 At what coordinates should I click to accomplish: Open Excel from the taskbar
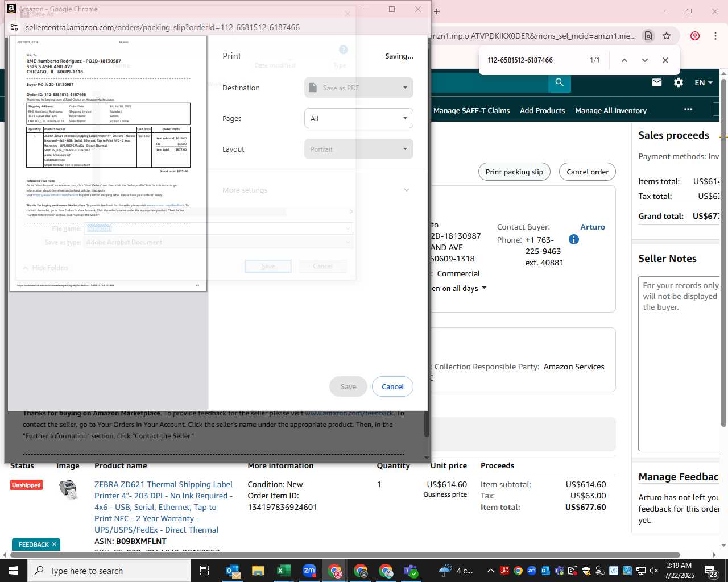click(283, 571)
